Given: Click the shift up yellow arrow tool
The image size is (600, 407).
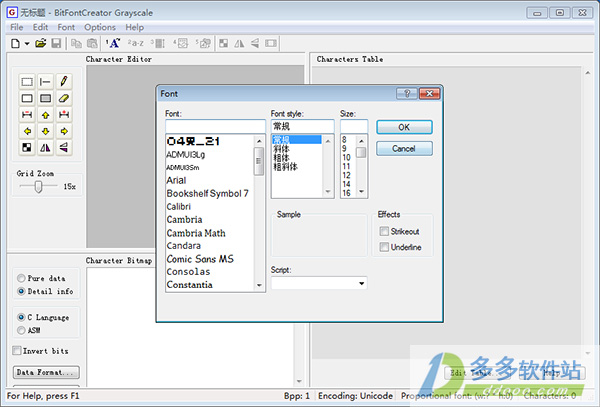Looking at the screenshot, I should 45,115.
